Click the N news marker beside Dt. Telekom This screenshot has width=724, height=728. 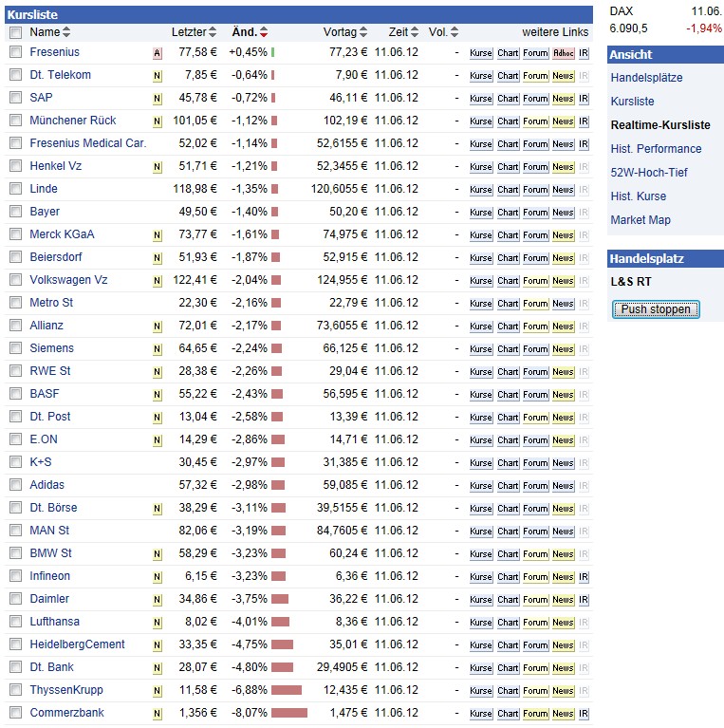click(158, 76)
